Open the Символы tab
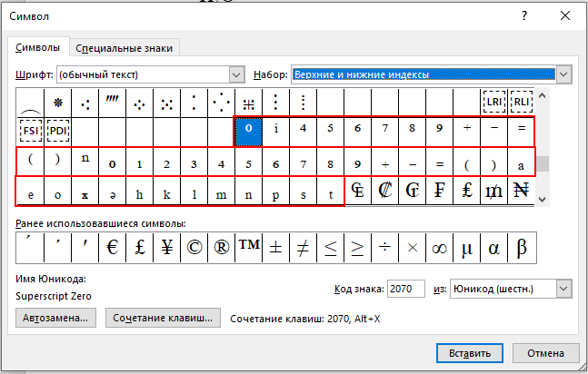Screen dimensions: 588x374 click(37, 47)
